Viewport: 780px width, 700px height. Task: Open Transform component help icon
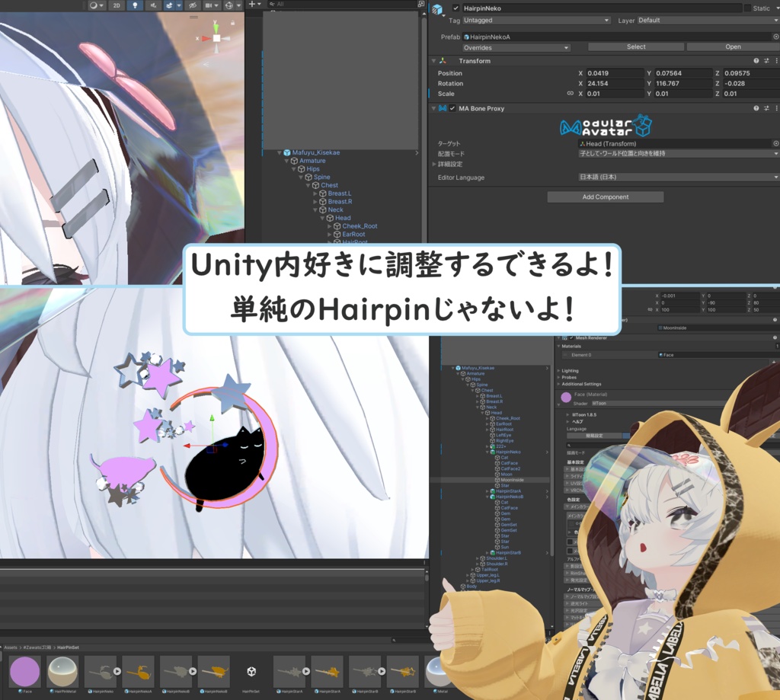(x=756, y=61)
